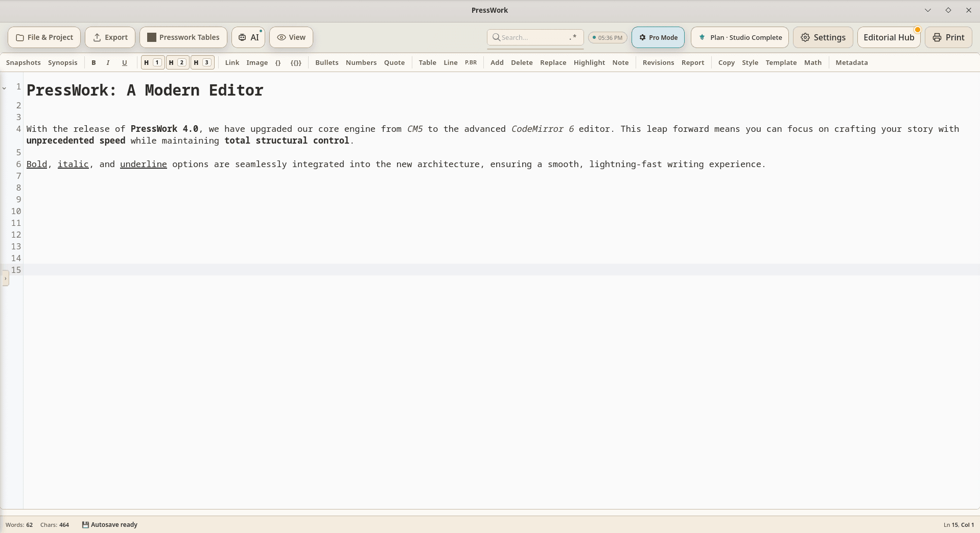Click 'CodeMirror 6' italic text

tap(543, 129)
